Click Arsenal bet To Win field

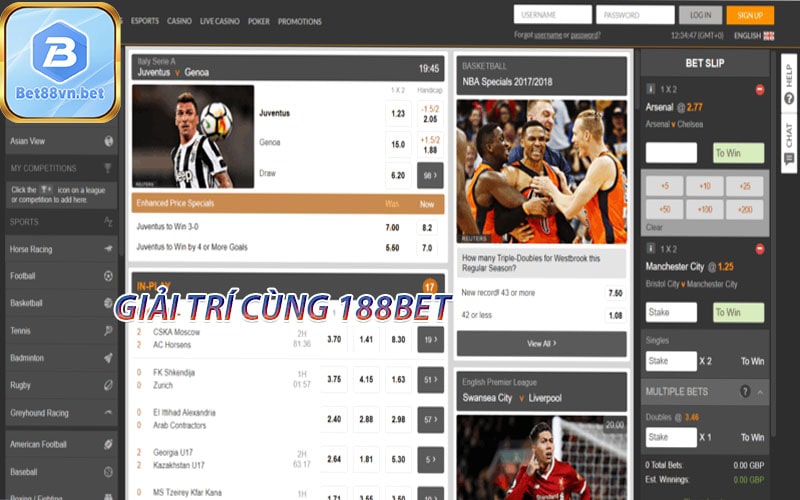click(738, 153)
